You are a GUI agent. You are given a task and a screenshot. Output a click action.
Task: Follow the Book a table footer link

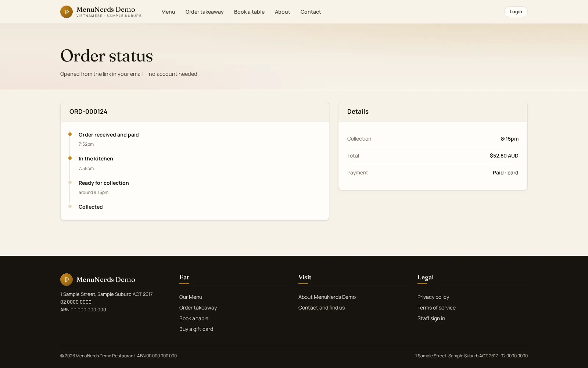point(194,318)
